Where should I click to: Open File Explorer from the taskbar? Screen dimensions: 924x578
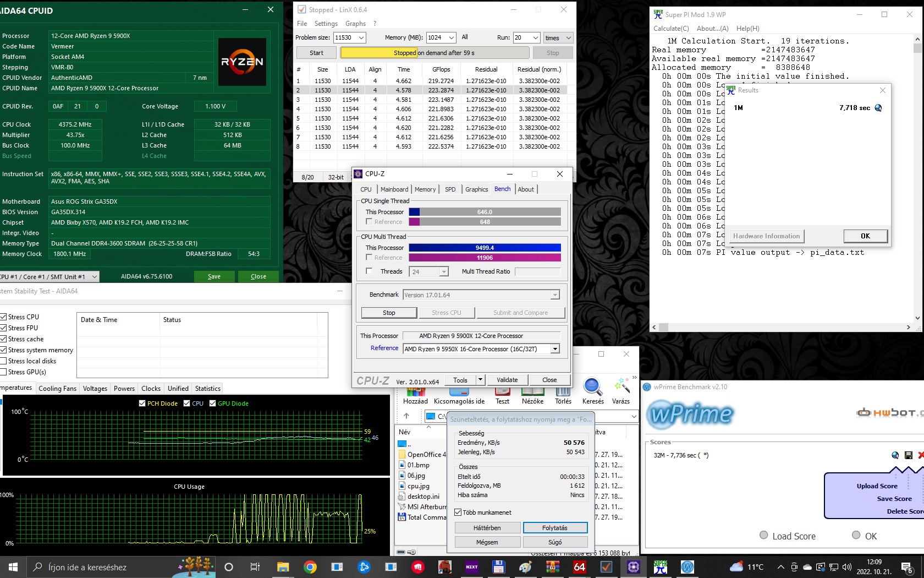[x=283, y=567]
